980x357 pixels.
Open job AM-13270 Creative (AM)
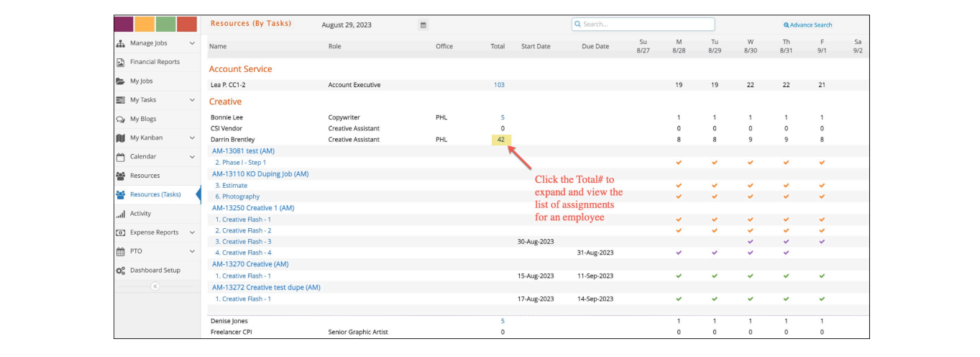click(250, 264)
